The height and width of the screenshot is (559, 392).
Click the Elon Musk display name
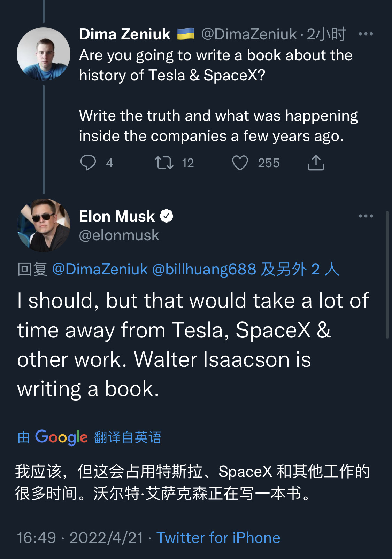coord(117,216)
